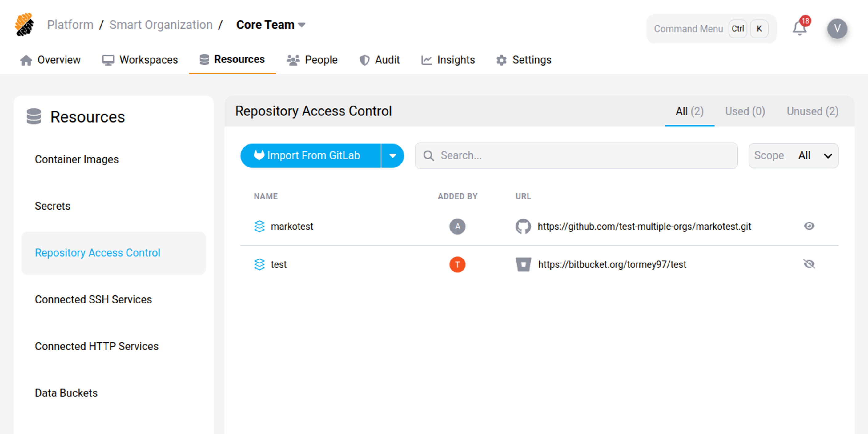Click the GitHub icon in markotest row
The image size is (868, 434).
coord(523,226)
